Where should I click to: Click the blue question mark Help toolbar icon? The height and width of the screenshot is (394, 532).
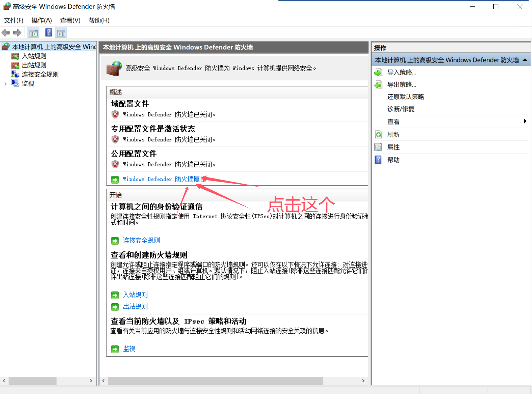(x=49, y=33)
